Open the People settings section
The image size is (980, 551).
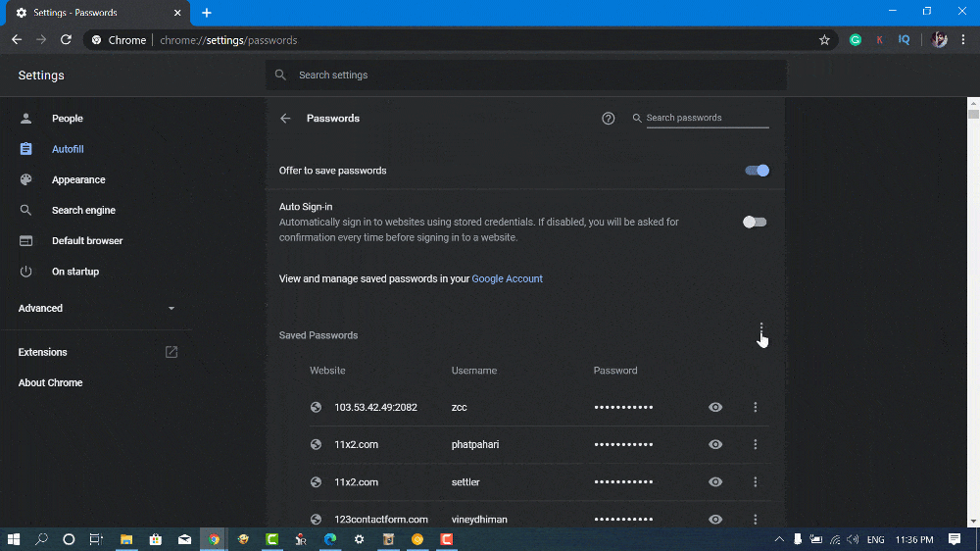[68, 119]
